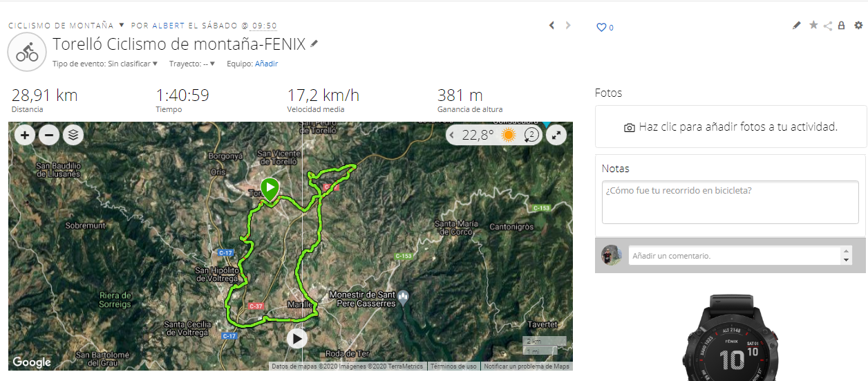Go to previous activity arrow
868x381 pixels.
coord(551,26)
